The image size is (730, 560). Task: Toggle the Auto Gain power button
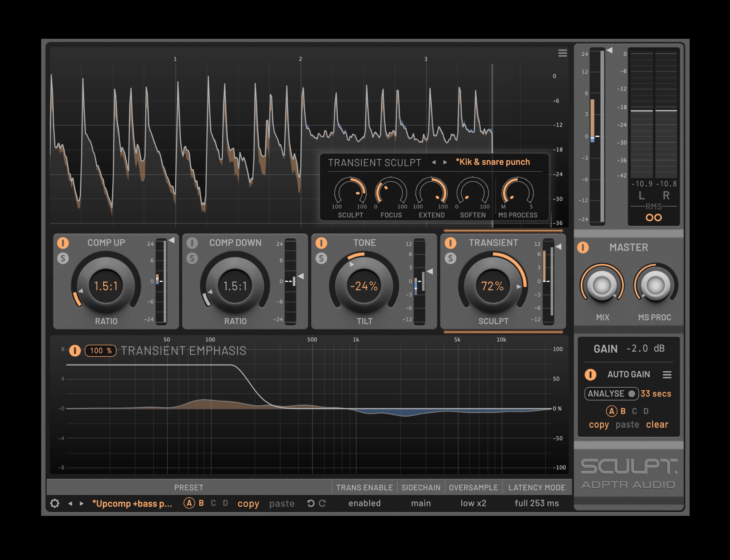pos(590,375)
